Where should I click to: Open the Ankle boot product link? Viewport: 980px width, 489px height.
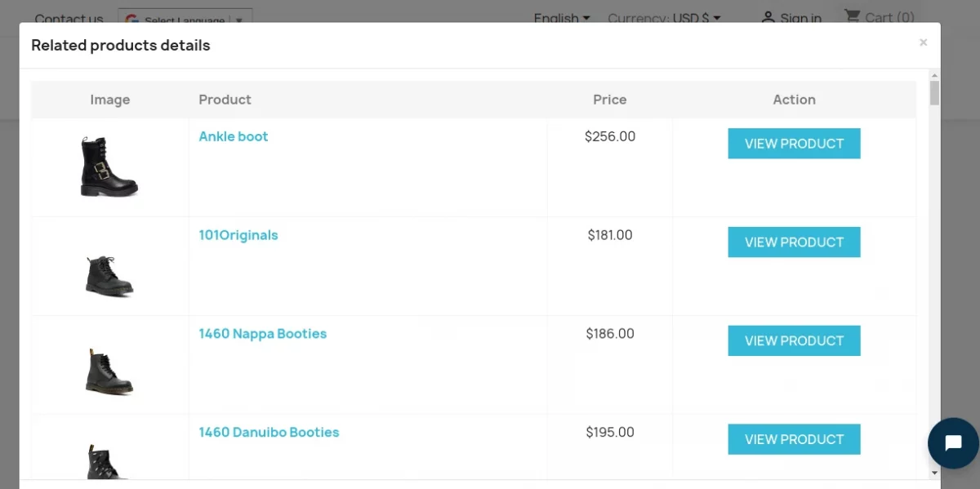coord(234,136)
